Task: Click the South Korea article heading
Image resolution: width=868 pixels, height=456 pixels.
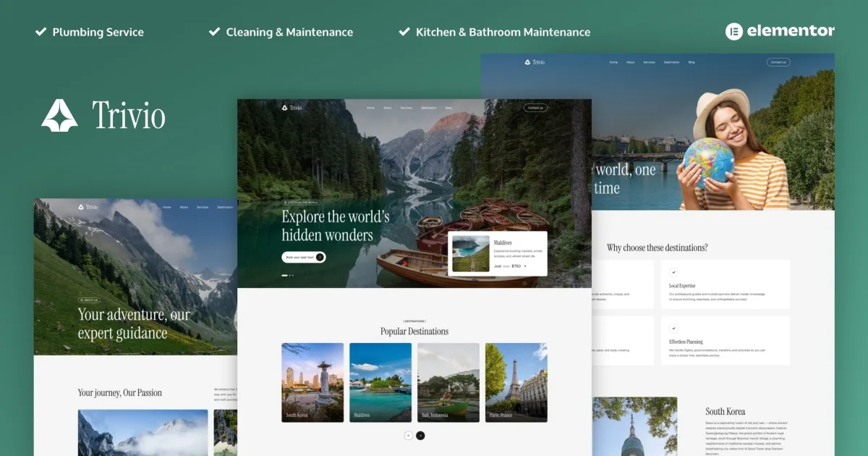Action: coord(726,412)
